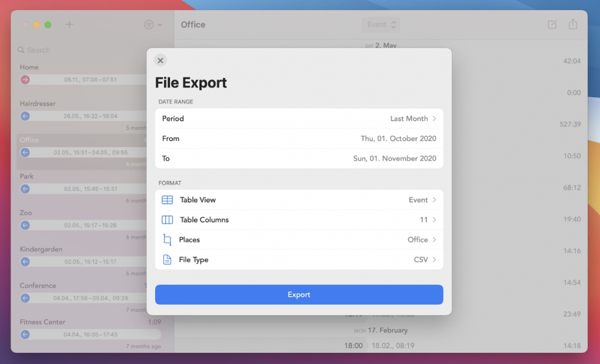Click the yellow minimize window button

(36, 25)
